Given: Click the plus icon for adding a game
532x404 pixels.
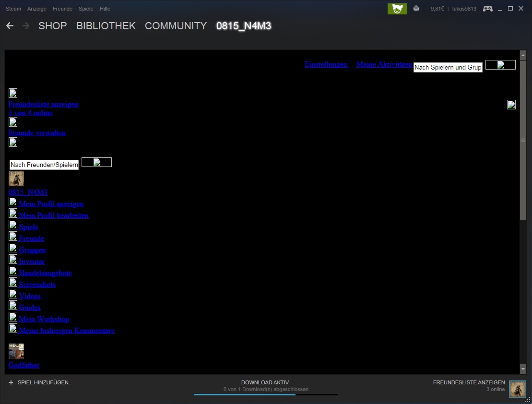Looking at the screenshot, I should tap(11, 382).
